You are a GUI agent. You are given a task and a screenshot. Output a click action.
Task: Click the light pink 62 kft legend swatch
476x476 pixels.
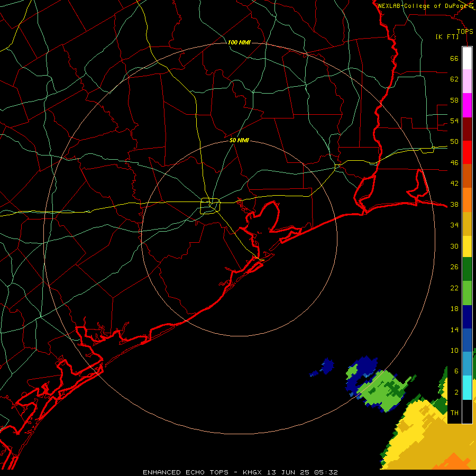pos(467,81)
